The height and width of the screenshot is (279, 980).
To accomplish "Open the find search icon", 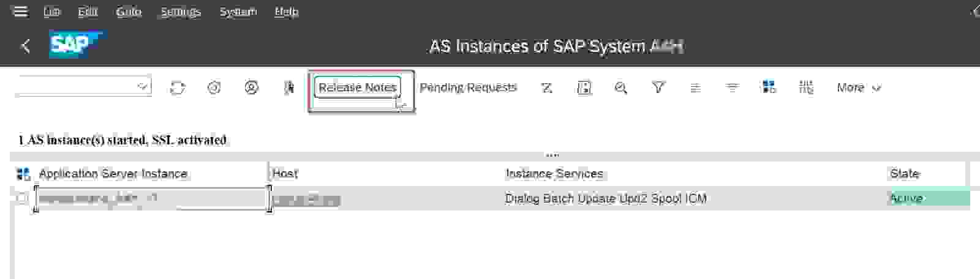I will pos(620,88).
